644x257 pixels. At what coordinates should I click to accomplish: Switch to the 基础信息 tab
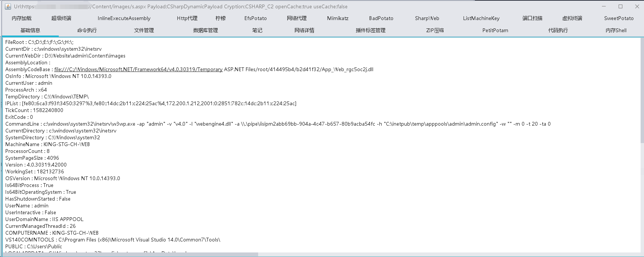click(x=30, y=30)
